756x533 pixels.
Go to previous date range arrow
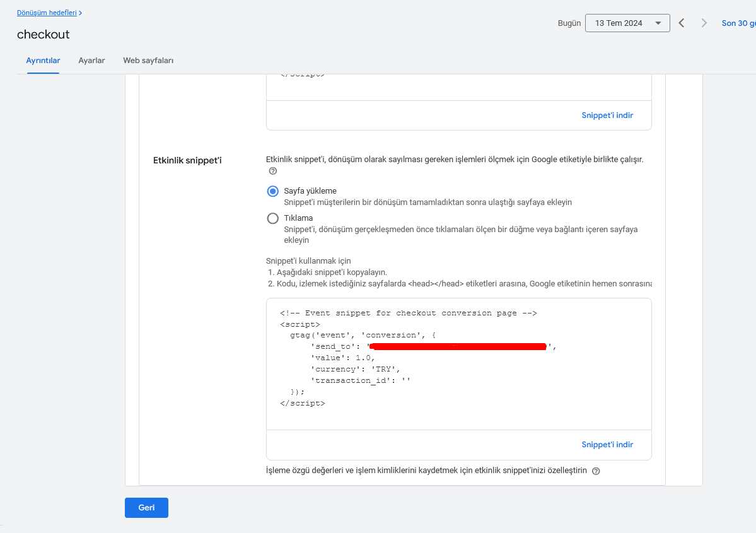pos(681,23)
